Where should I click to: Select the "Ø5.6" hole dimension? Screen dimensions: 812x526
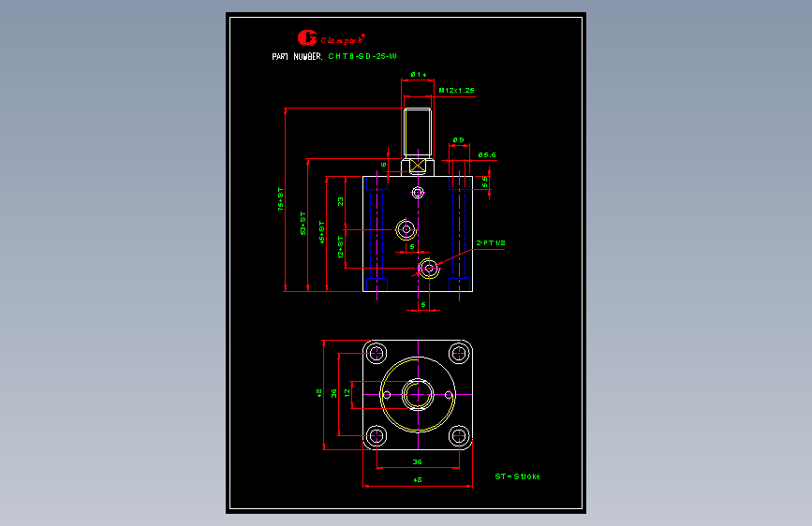487,154
